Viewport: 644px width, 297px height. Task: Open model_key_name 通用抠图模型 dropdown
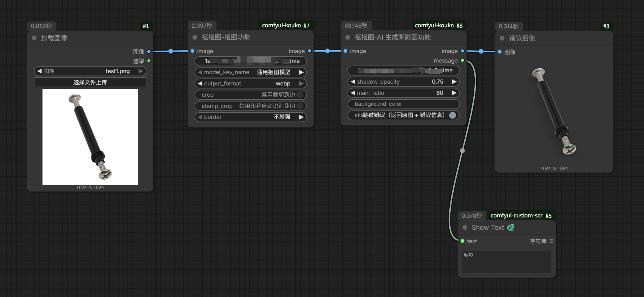(251, 72)
